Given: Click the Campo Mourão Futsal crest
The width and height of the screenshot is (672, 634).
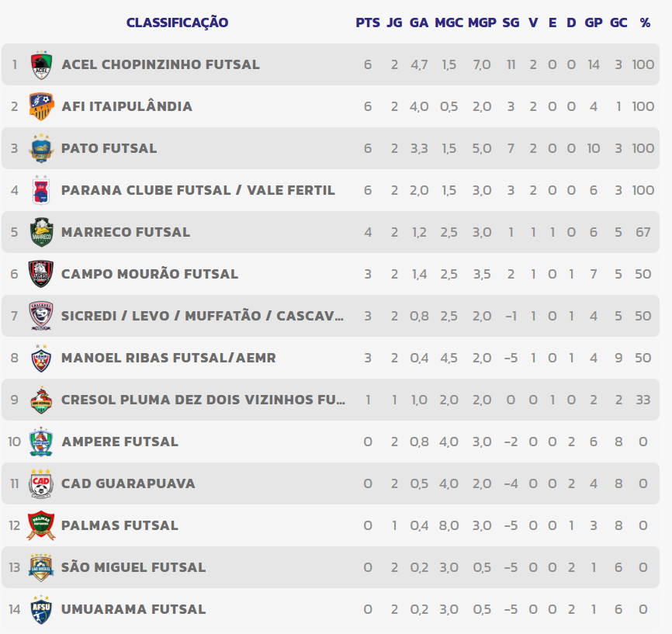Looking at the screenshot, I should coord(41,274).
